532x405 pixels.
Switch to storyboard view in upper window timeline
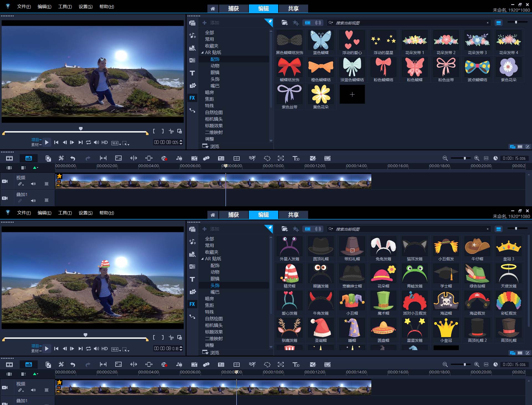pyautogui.click(x=9, y=158)
